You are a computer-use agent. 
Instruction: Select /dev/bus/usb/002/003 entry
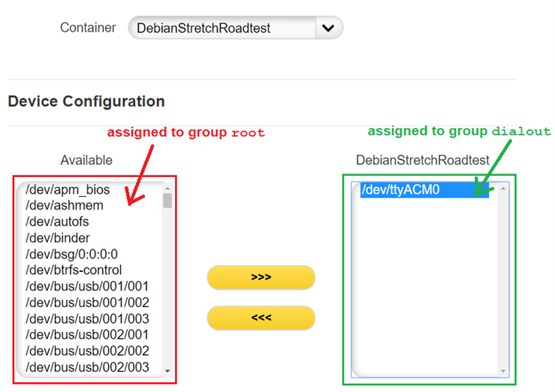pos(87,366)
